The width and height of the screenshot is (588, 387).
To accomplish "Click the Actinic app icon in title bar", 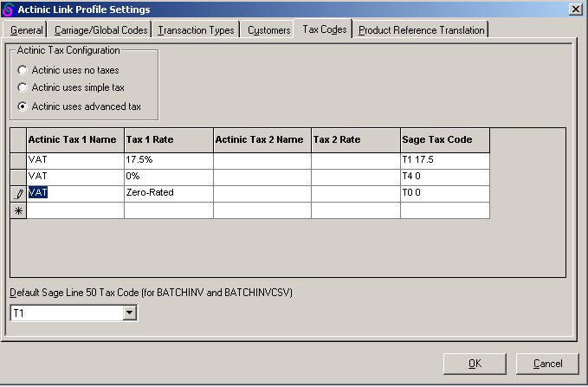I will click(9, 9).
